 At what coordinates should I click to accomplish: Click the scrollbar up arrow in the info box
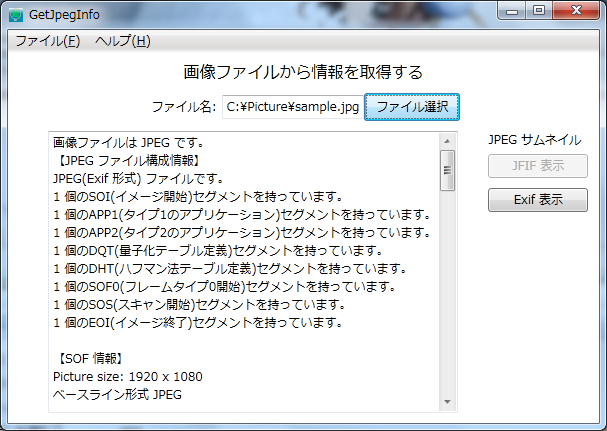(448, 141)
